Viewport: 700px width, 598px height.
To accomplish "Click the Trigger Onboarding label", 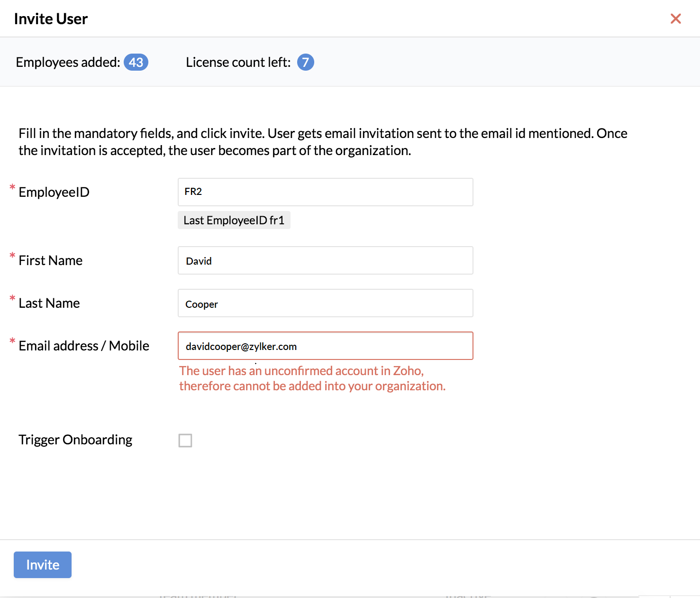I will pos(75,440).
